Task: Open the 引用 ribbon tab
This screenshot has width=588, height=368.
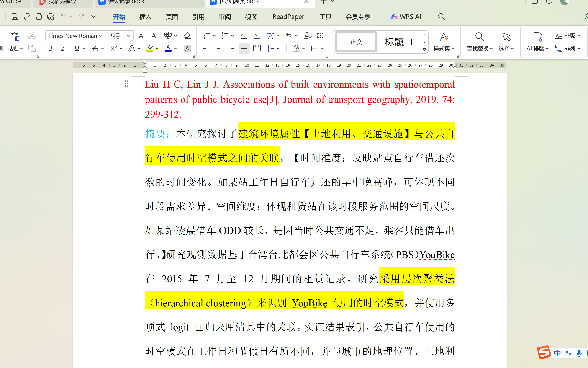Action: pos(198,17)
